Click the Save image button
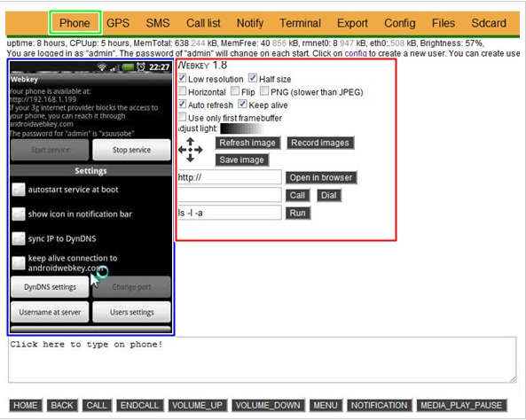This screenshot has height=420, width=526. click(x=241, y=159)
